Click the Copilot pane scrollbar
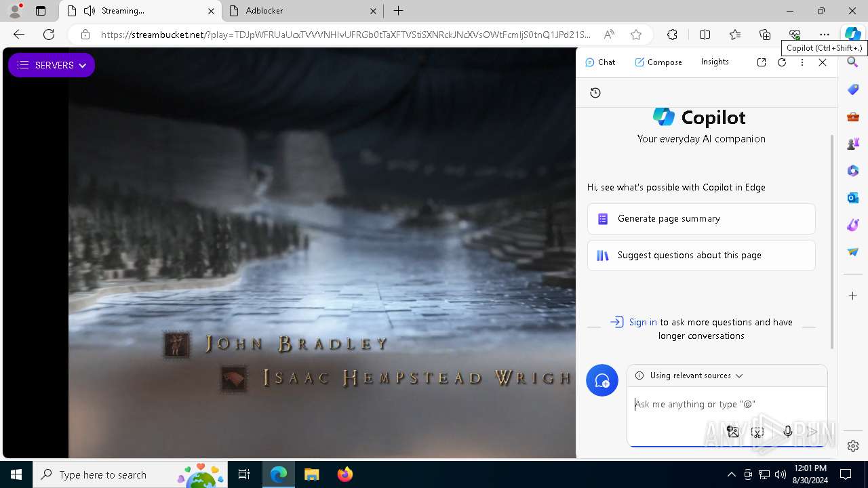Image resolution: width=868 pixels, height=488 pixels. point(833,241)
